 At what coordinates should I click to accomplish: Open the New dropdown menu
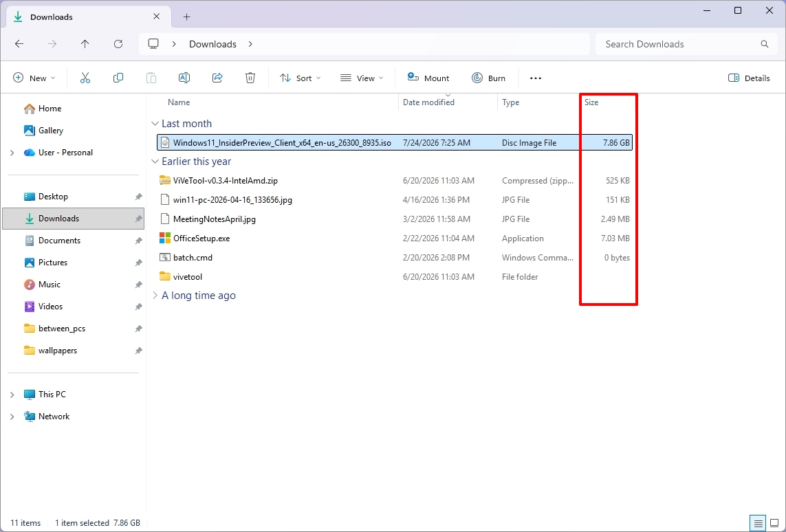[34, 78]
